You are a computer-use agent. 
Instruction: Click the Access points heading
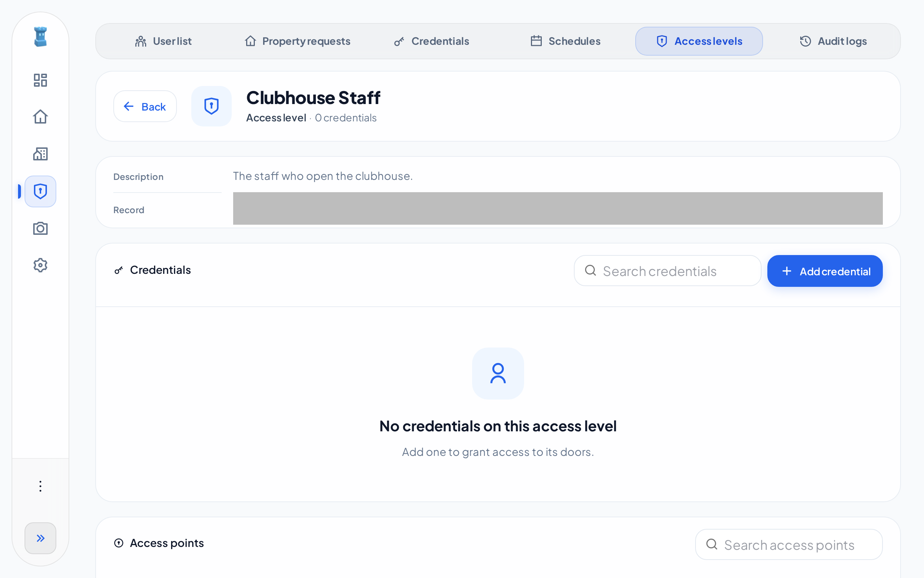pos(167,543)
